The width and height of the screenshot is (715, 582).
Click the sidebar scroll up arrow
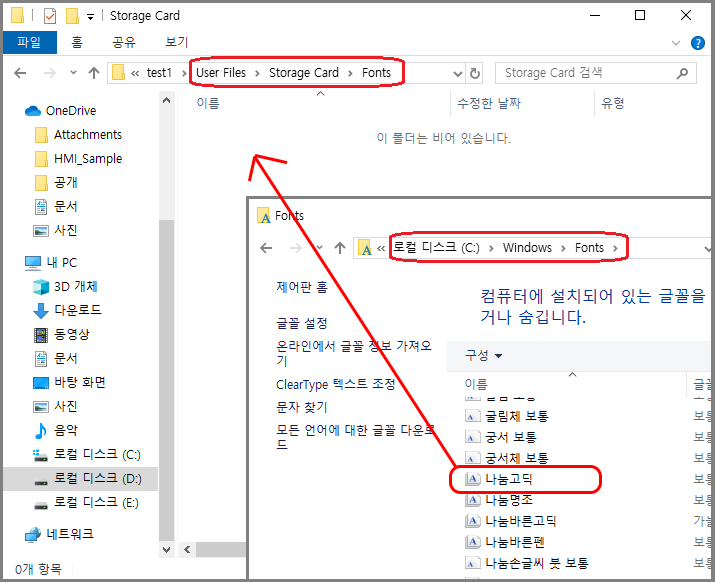[166, 100]
